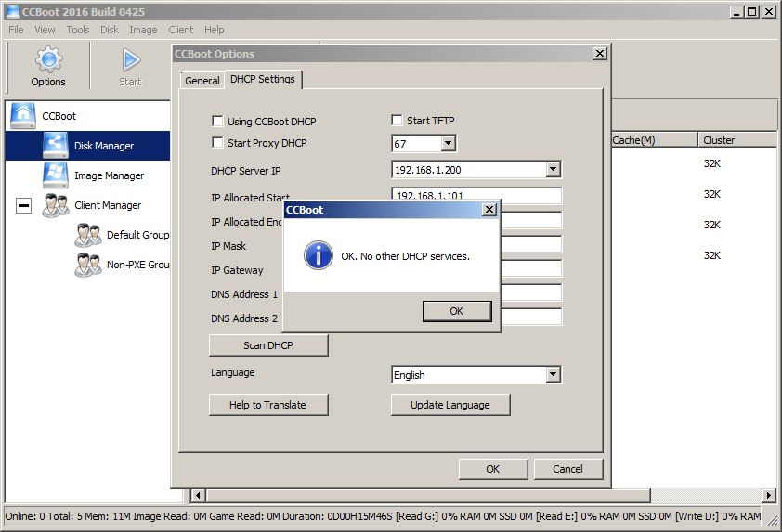Select the Image Manager tree item
Screen dimensions: 782x532
click(x=110, y=175)
